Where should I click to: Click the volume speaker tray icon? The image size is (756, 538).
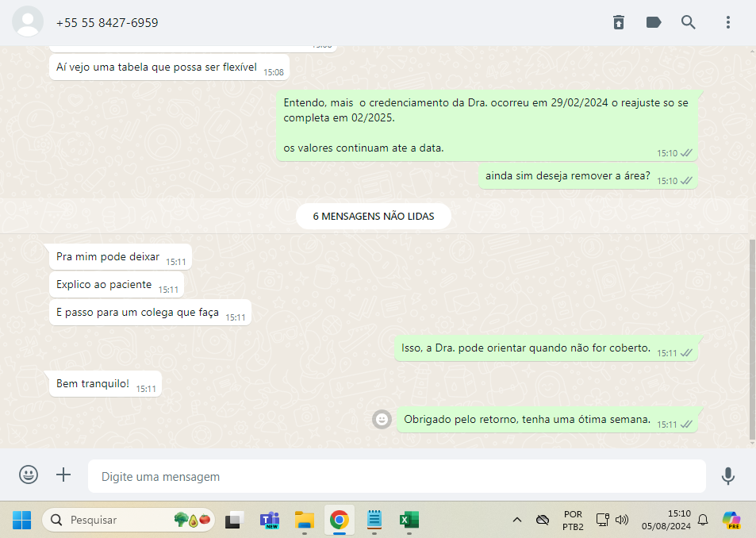click(622, 520)
